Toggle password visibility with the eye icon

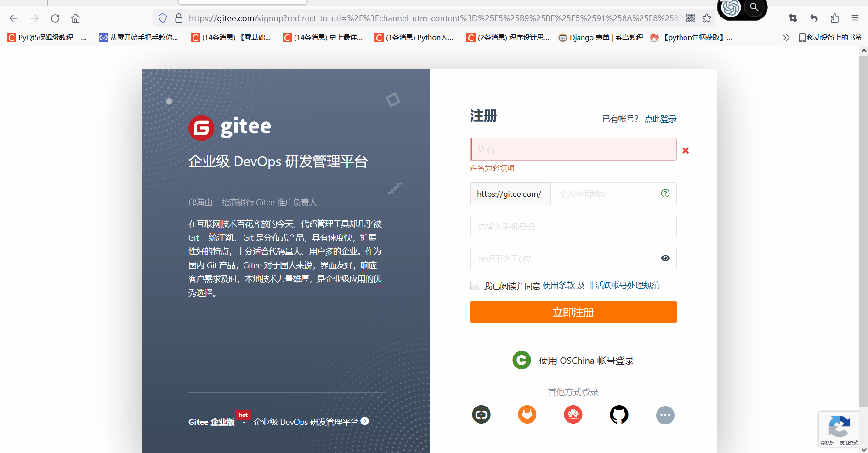pyautogui.click(x=665, y=258)
